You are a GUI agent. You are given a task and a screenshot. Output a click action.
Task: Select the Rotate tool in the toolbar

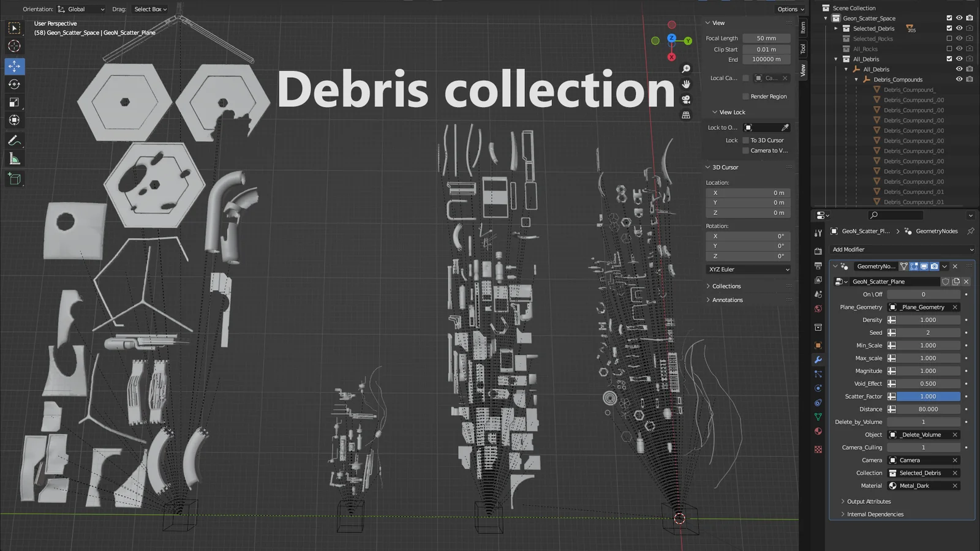click(14, 84)
